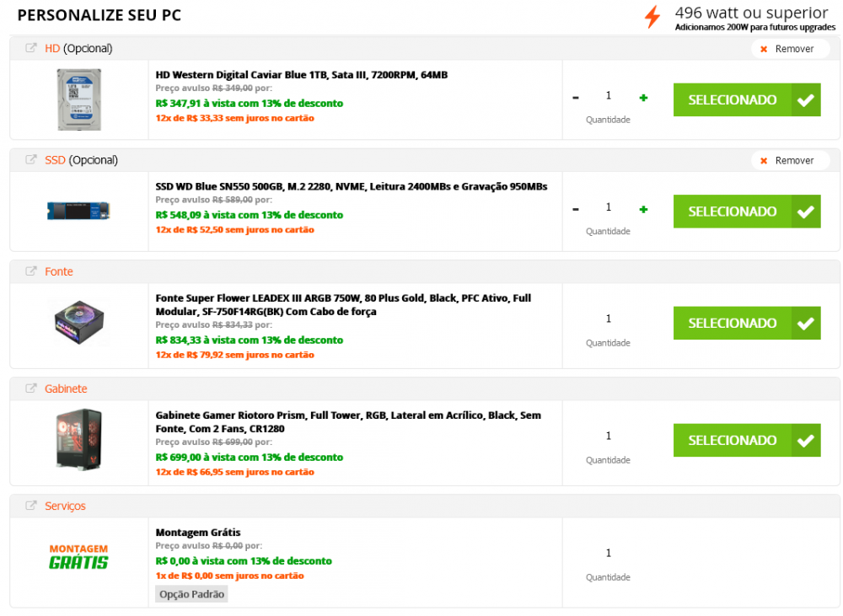Toggle the Selecionado button for the WD HD
Viewport: 843px width, 616px height.
(x=746, y=99)
